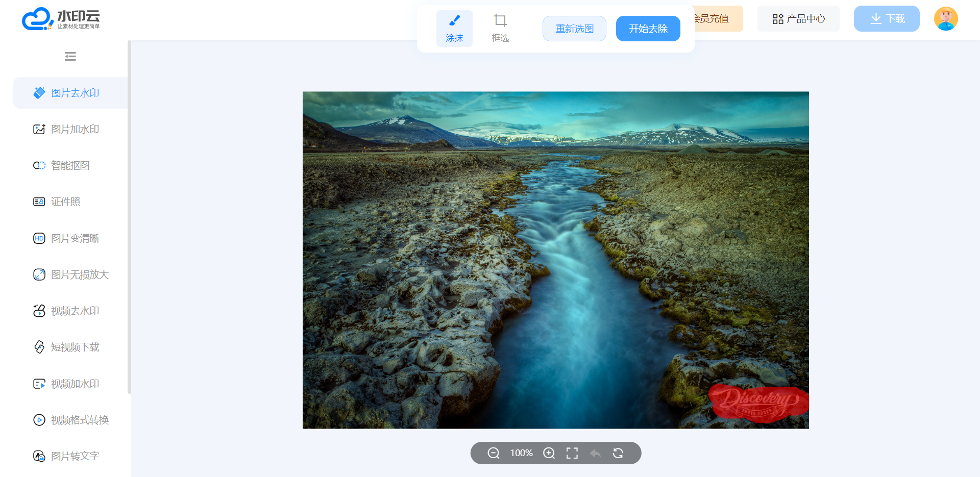
Task: Click the 视频格式转换 play icon
Action: (x=39, y=420)
